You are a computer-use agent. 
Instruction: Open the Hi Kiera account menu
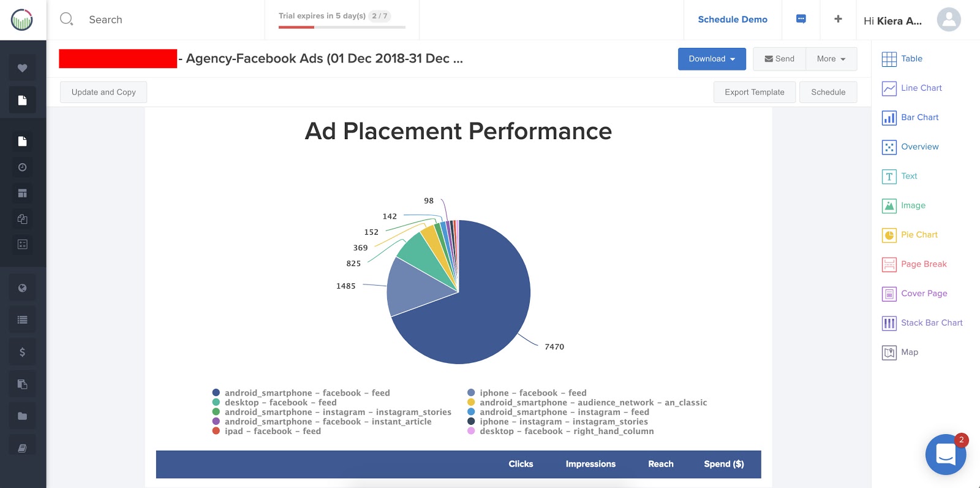[892, 21]
